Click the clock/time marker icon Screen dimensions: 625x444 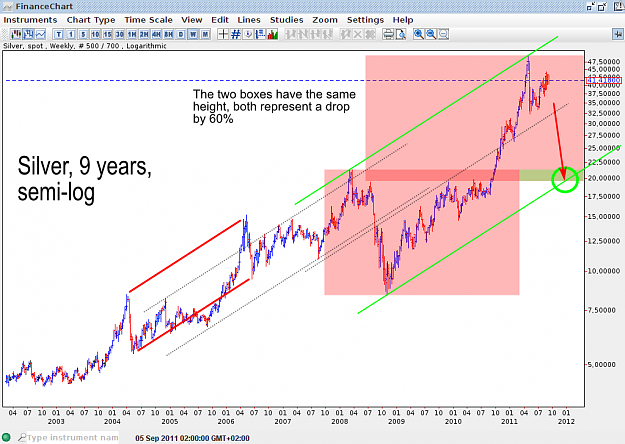[x=248, y=35]
